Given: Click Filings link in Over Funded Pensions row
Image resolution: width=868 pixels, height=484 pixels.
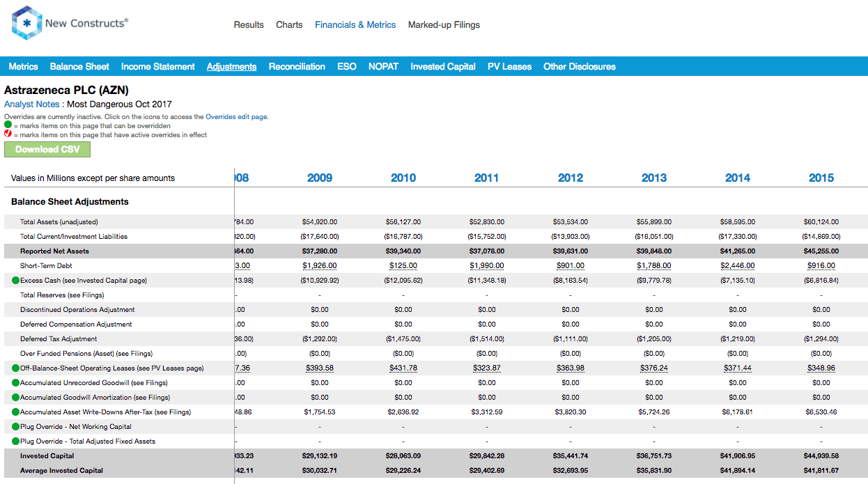Looking at the screenshot, I should 139,354.
